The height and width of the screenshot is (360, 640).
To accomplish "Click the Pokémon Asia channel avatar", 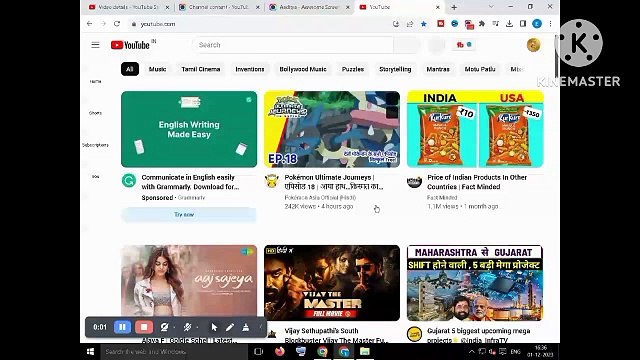I will 272,180.
